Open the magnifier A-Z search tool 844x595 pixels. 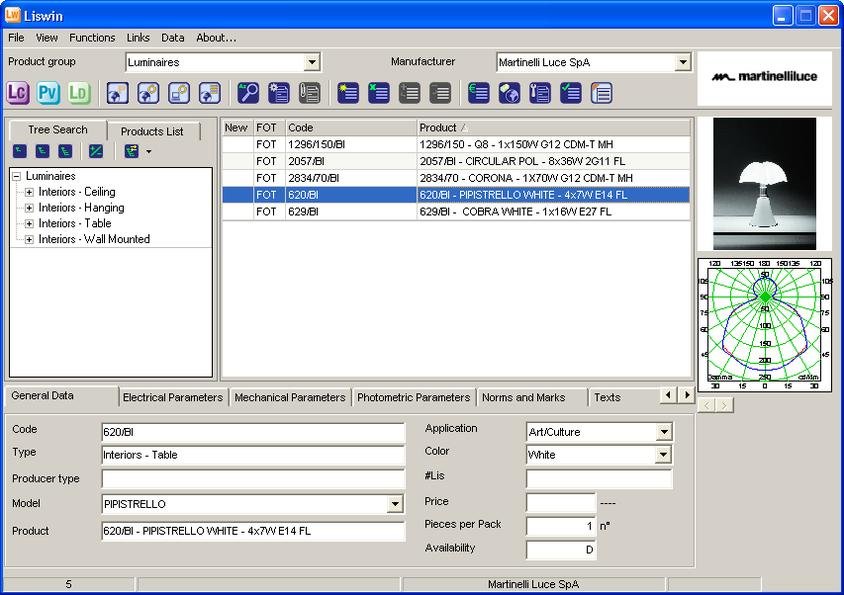pos(248,93)
